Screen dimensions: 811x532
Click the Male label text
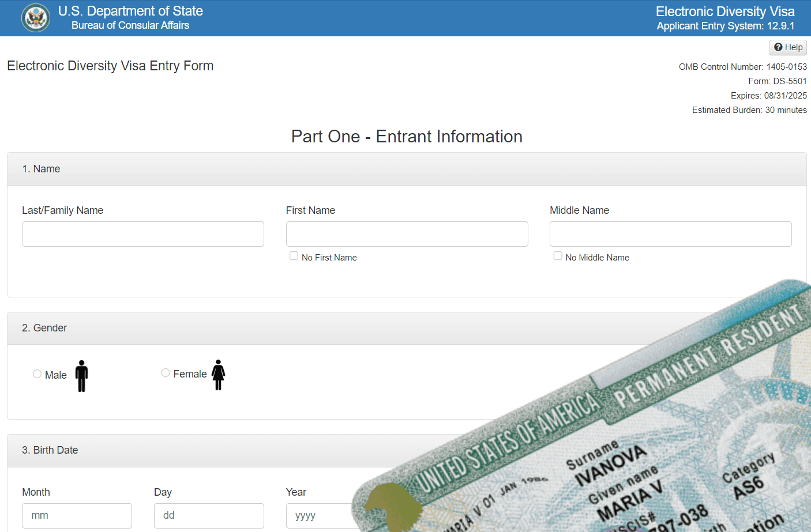tap(56, 375)
